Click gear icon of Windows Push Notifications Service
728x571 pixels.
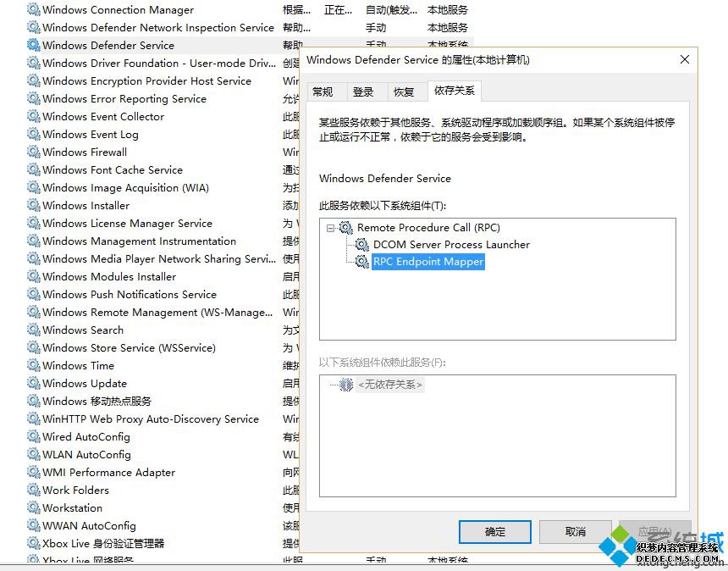pyautogui.click(x=33, y=294)
